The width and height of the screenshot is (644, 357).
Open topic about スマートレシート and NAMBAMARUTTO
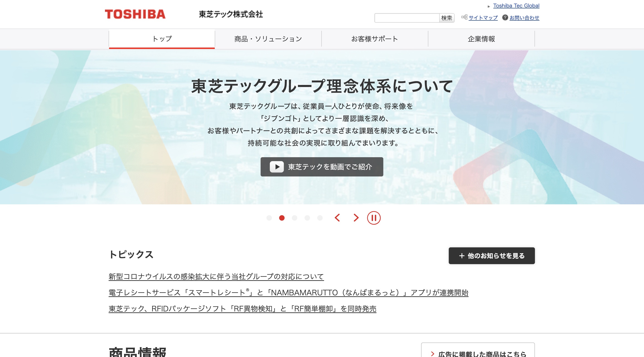pos(288,292)
